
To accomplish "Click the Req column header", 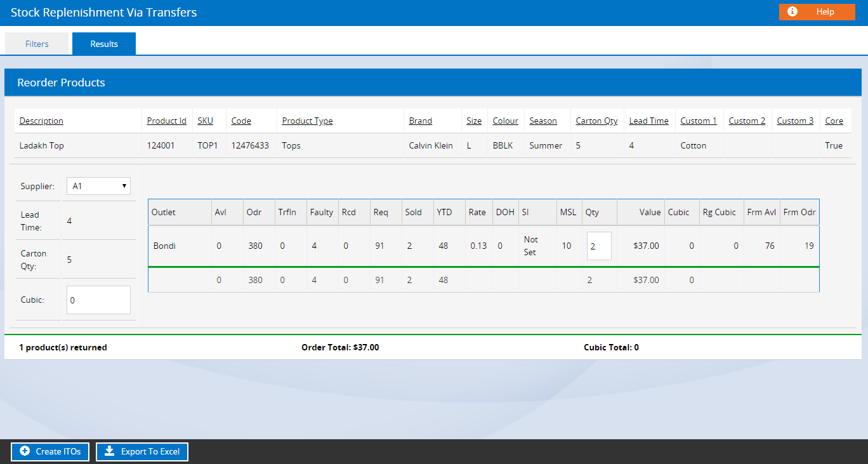I will point(381,212).
